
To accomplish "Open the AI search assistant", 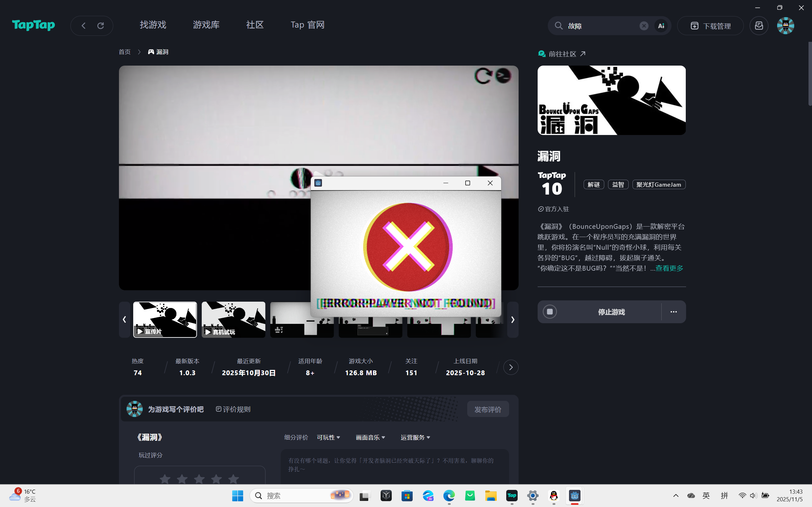I will coord(661,26).
